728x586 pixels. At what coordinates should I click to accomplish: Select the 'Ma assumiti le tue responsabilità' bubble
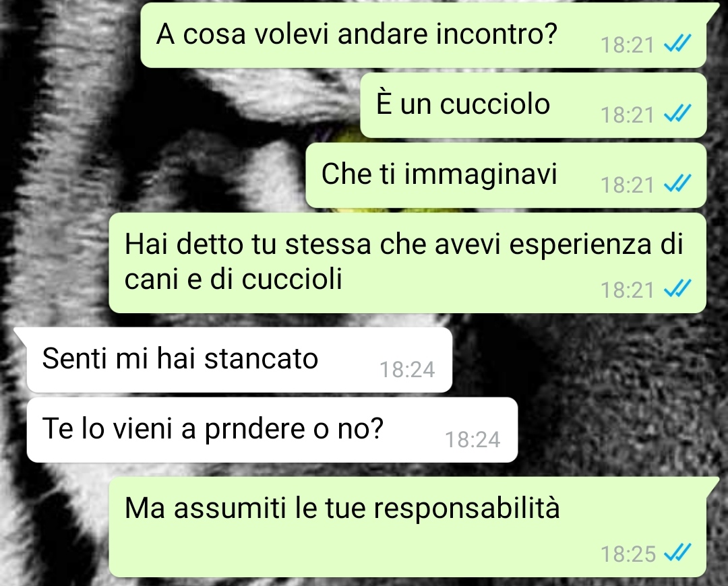click(408, 527)
